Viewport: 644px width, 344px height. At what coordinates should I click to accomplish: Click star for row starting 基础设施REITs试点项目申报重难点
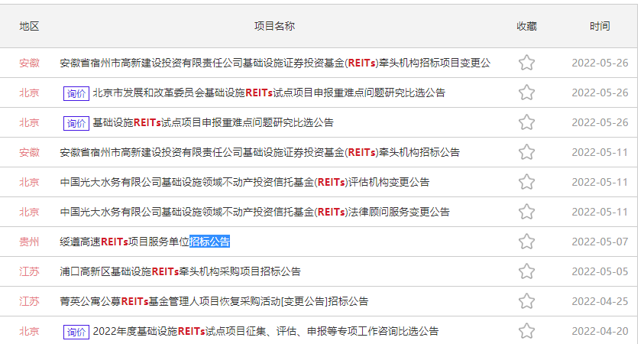click(526, 122)
